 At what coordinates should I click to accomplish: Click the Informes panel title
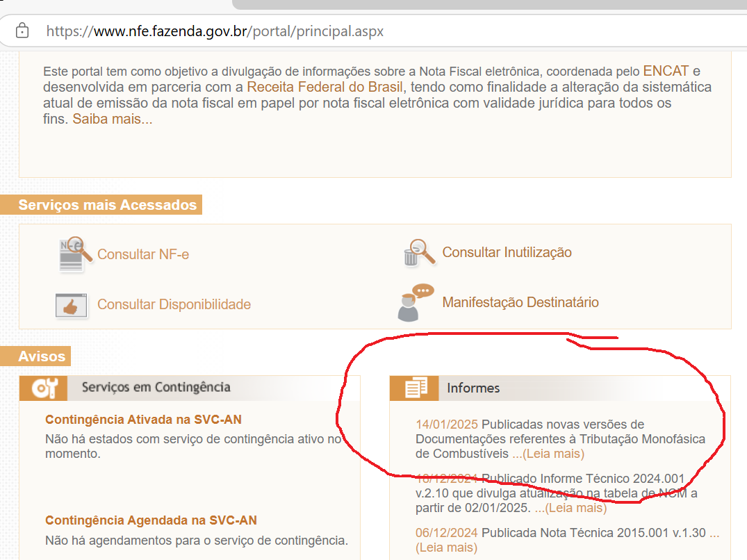tap(473, 388)
